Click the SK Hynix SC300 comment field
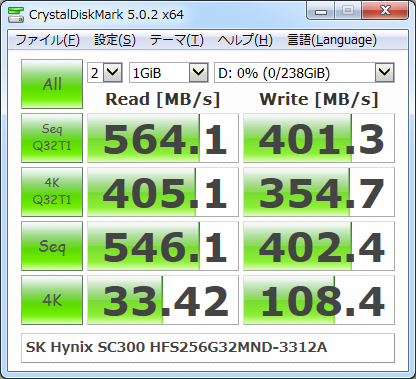416x379 pixels. coord(208,348)
